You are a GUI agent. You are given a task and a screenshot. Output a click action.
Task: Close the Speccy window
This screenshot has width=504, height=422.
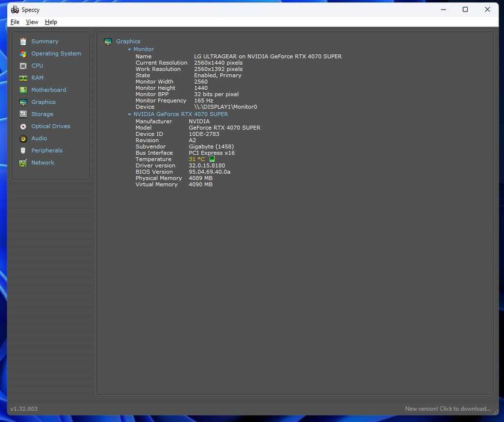pos(488,10)
